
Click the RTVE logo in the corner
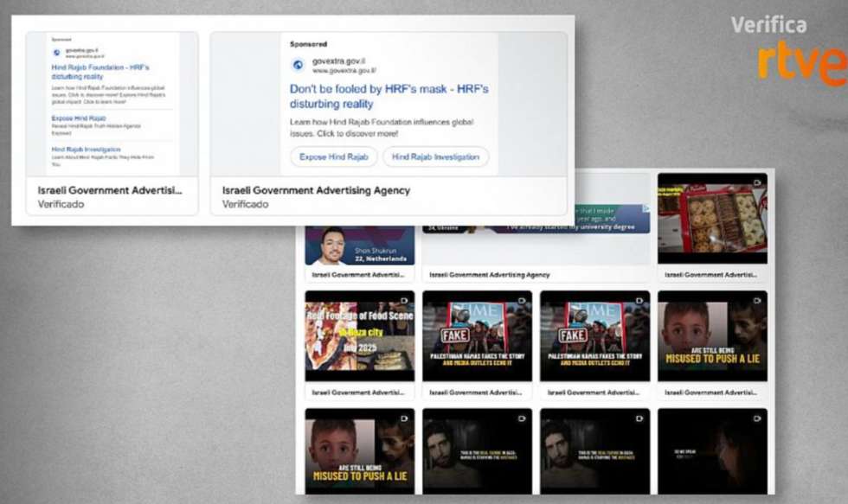[801, 62]
